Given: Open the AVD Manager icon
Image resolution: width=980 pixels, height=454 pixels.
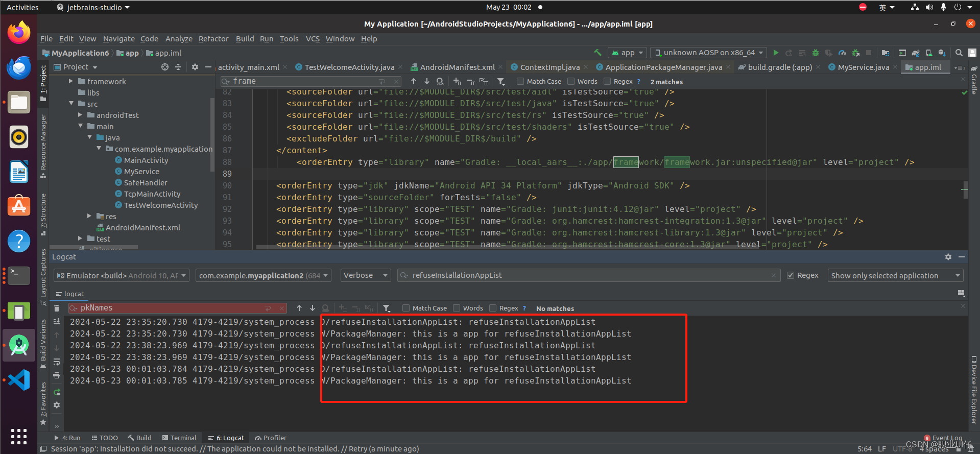Looking at the screenshot, I should pos(929,53).
